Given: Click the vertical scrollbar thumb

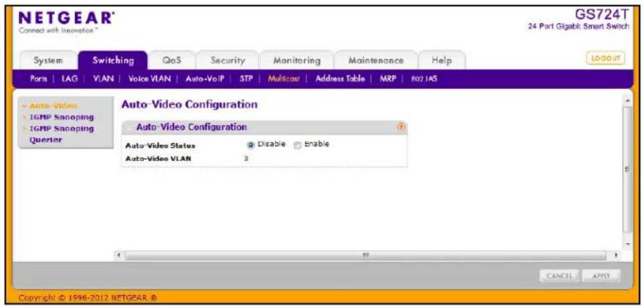Looking at the screenshot, I should click(x=626, y=170).
